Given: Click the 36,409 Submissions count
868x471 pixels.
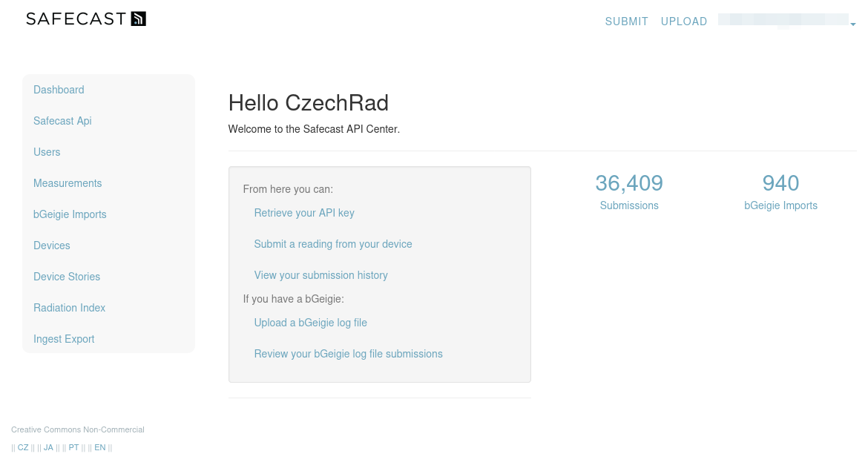Looking at the screenshot, I should 629,191.
